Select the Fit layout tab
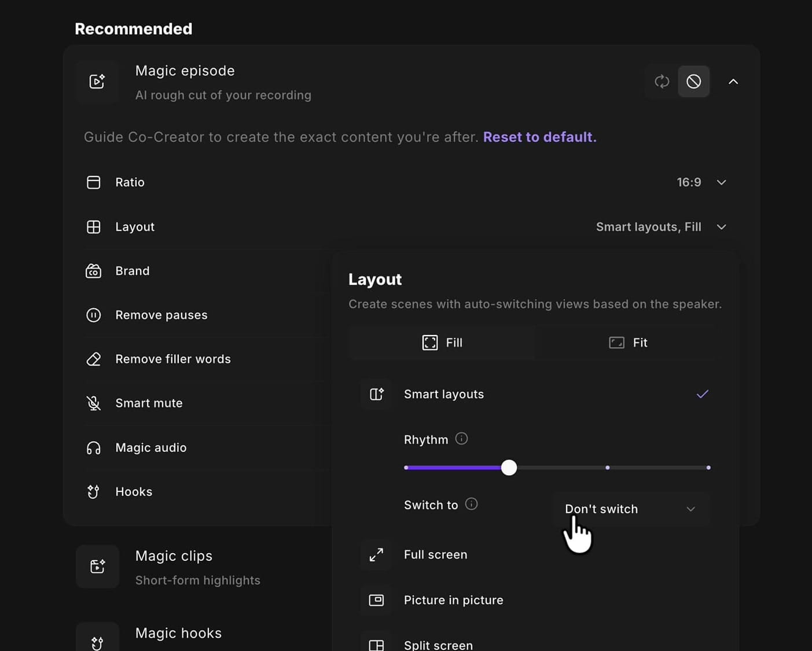The height and width of the screenshot is (651, 812). (628, 343)
